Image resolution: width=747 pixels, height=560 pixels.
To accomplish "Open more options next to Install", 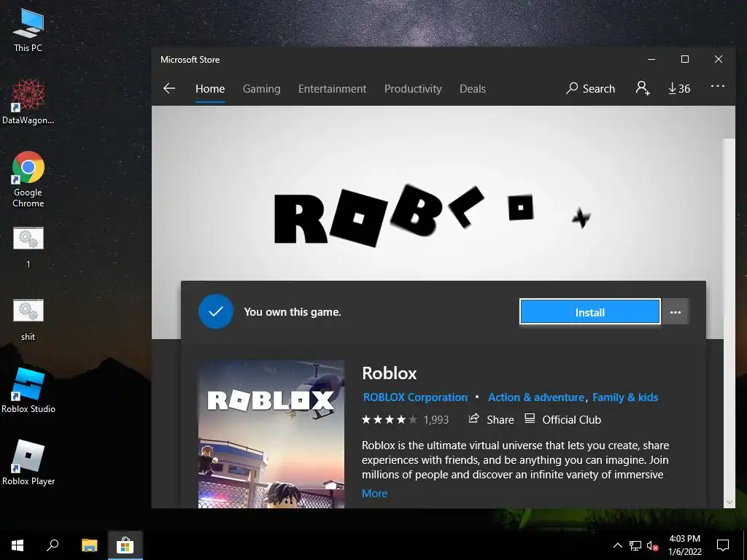I will (675, 312).
